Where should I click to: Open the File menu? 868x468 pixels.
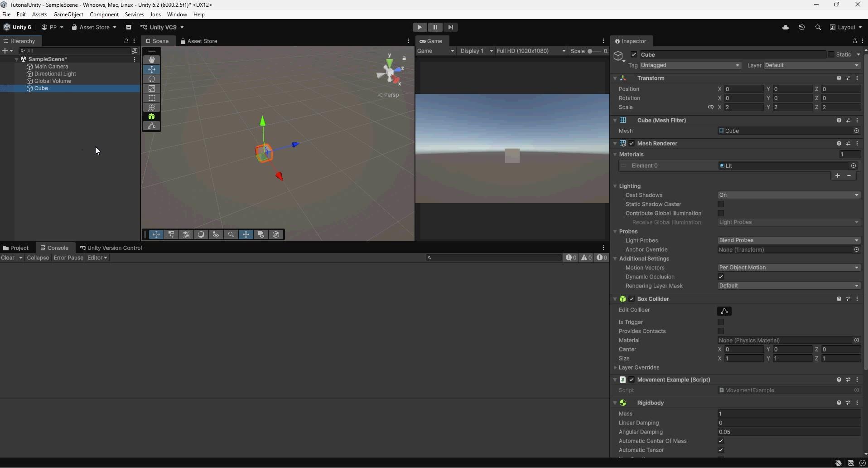coord(6,15)
